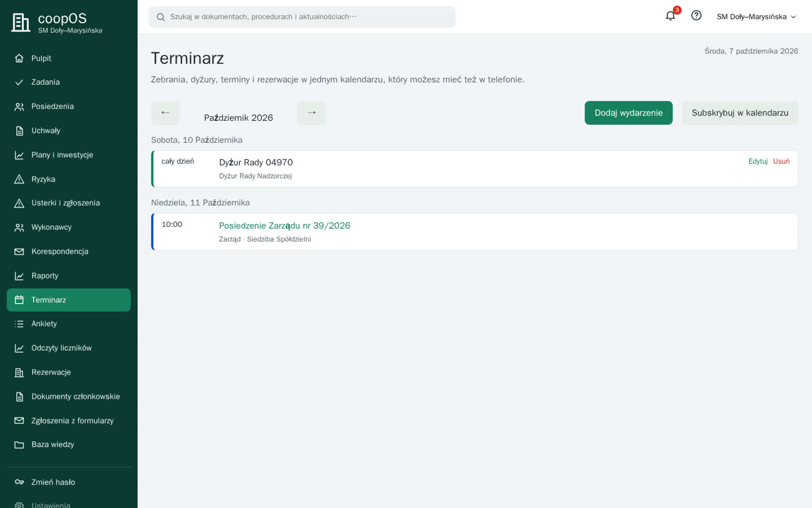The height and width of the screenshot is (508, 812).
Task: Click the Zadania checkmark icon
Action: click(x=19, y=82)
